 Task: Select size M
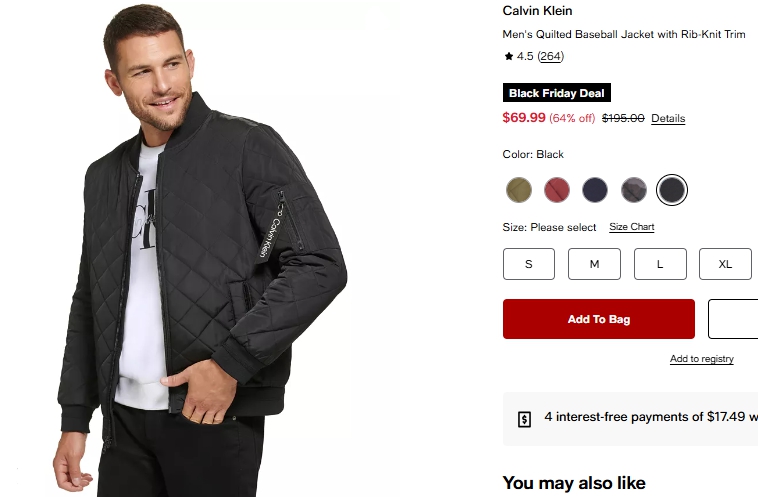tap(594, 264)
